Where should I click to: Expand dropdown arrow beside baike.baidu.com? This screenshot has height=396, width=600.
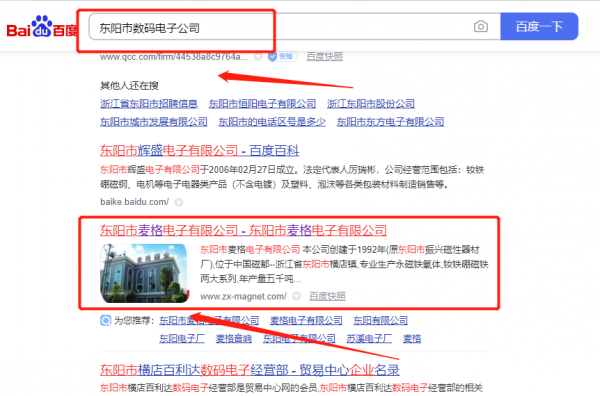coord(179,202)
